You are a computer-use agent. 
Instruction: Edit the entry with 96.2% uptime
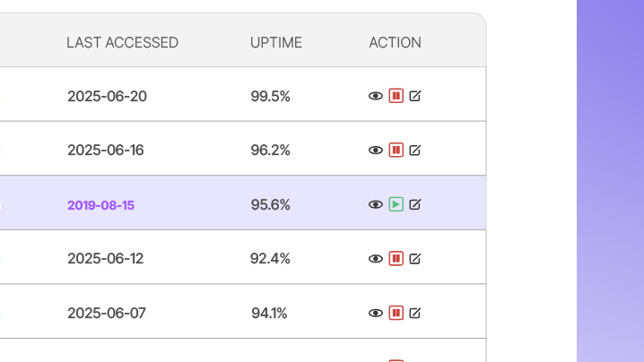415,151
